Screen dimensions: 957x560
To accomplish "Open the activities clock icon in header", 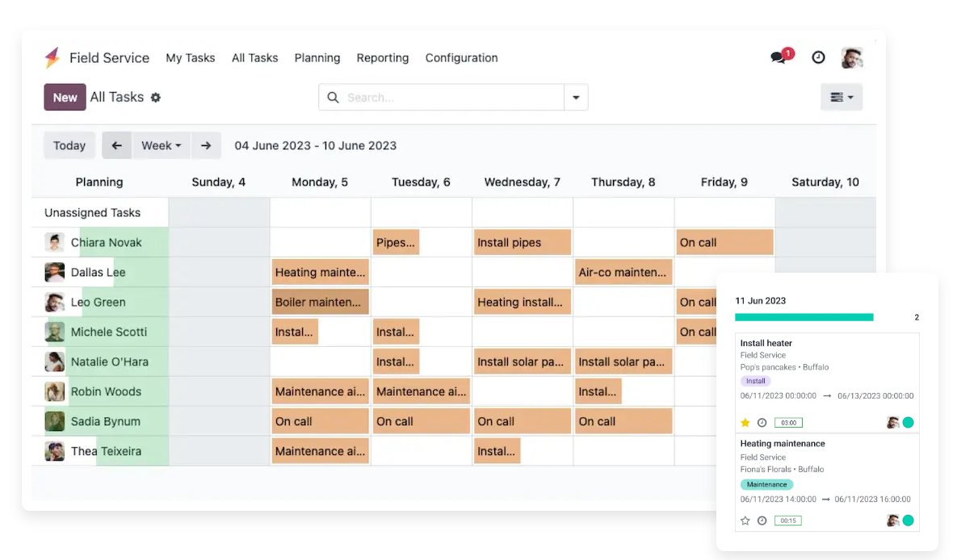I will 818,57.
